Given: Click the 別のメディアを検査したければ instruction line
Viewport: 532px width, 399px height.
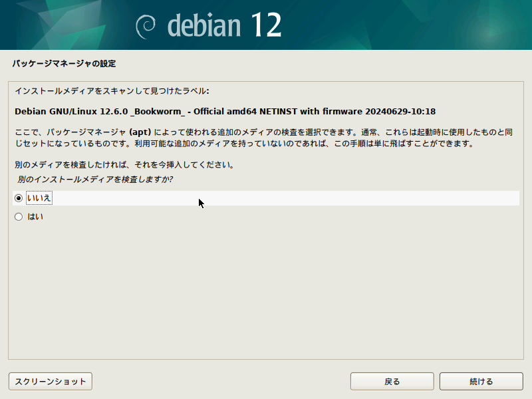Looking at the screenshot, I should point(124,165).
